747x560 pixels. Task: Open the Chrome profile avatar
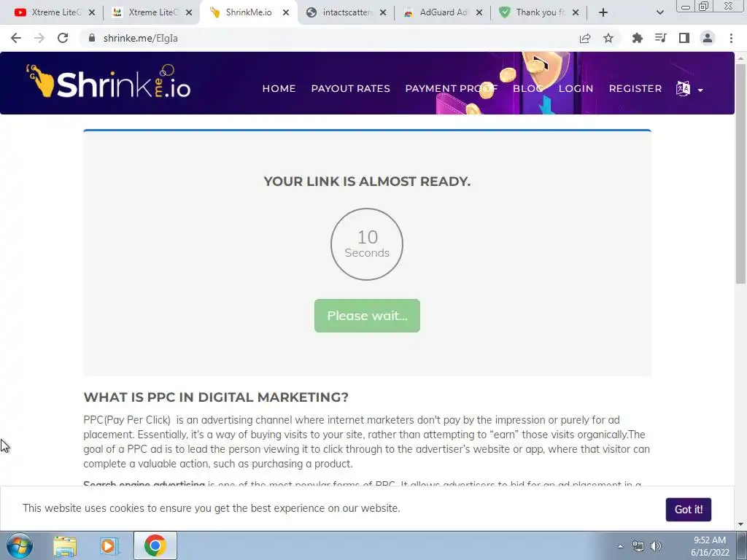click(708, 38)
